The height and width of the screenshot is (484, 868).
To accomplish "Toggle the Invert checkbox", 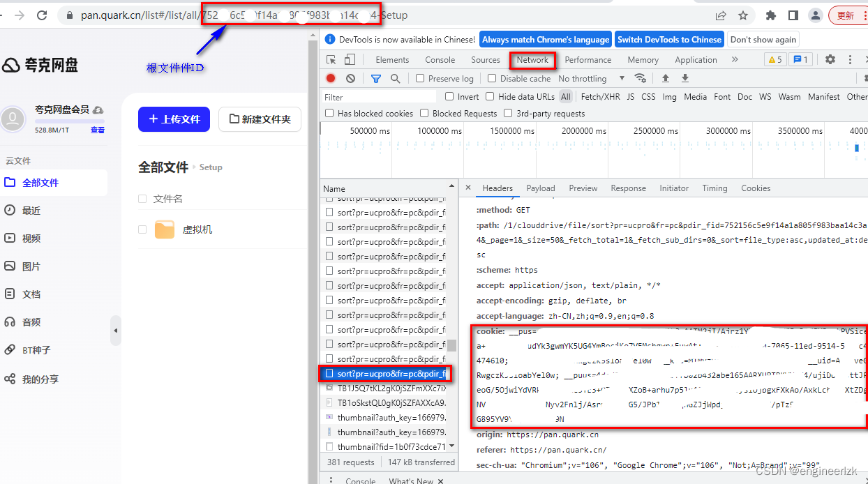I will [449, 97].
